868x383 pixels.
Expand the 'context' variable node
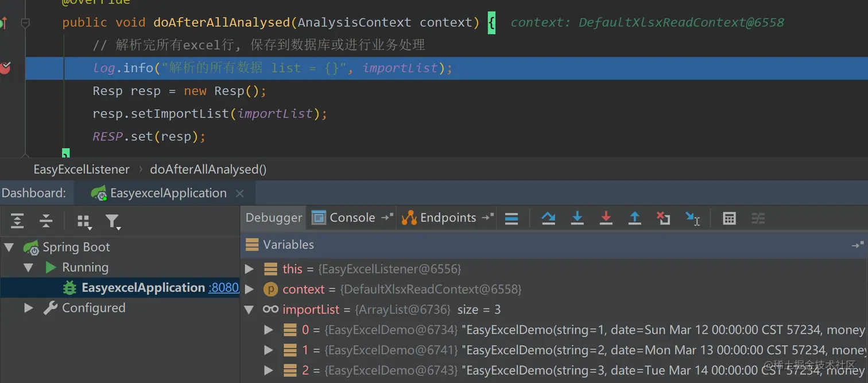tap(249, 289)
